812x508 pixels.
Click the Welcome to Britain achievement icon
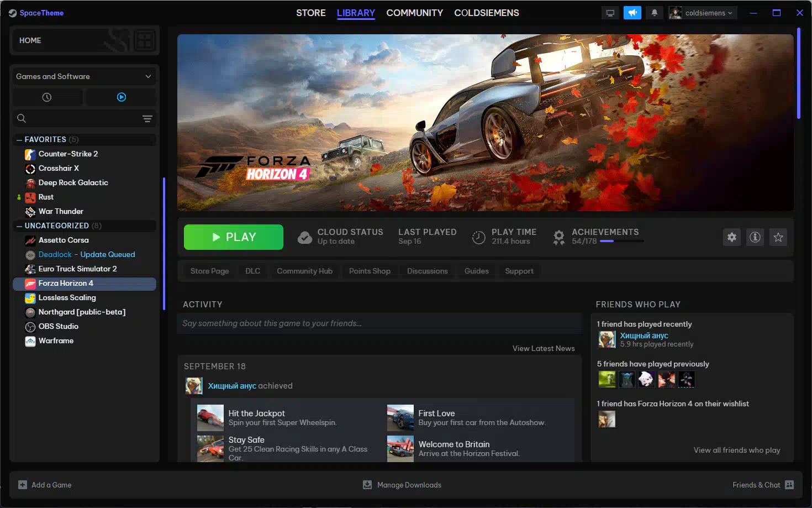tap(400, 448)
